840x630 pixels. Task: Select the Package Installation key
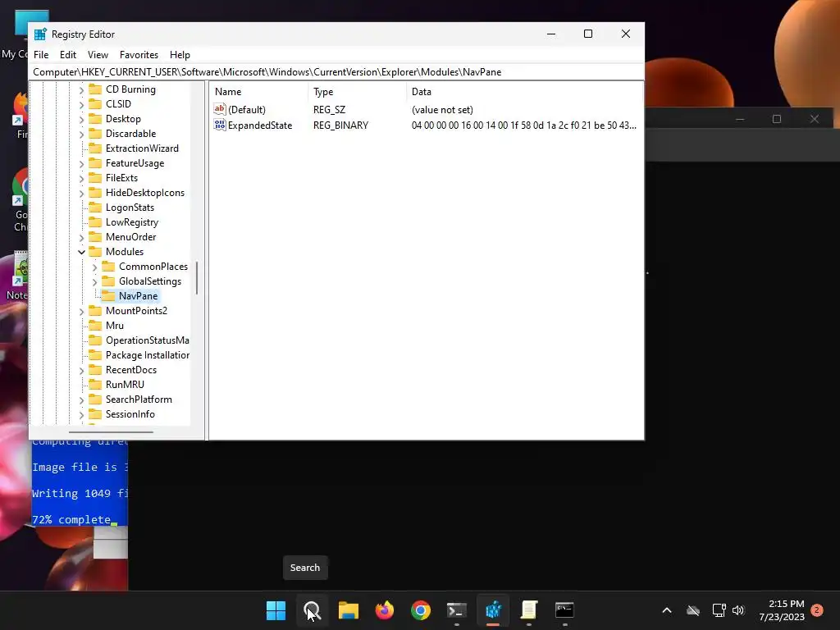point(148,354)
